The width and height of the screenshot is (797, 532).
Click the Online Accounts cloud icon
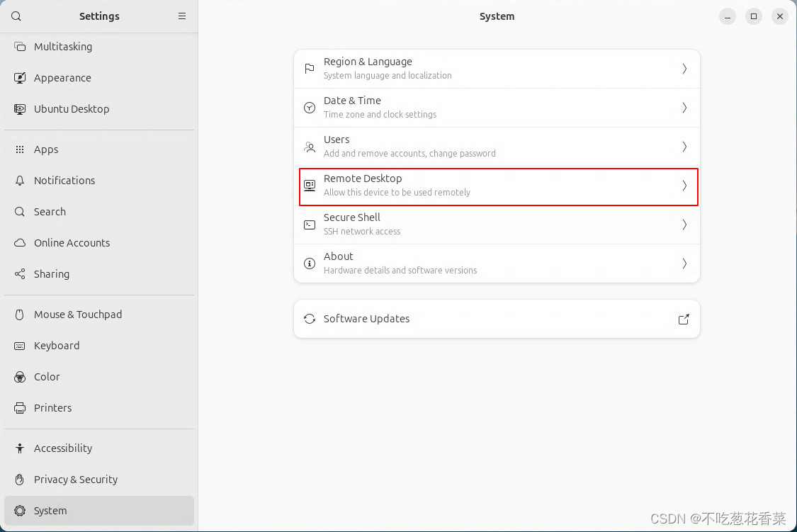point(20,243)
